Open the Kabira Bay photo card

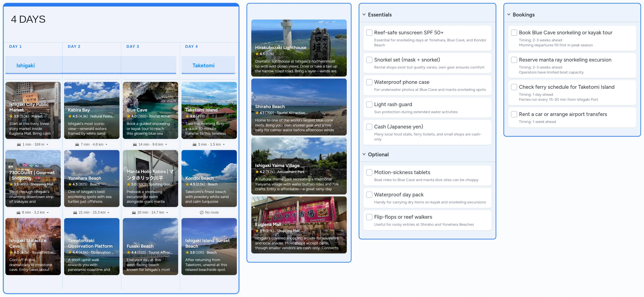(x=91, y=110)
